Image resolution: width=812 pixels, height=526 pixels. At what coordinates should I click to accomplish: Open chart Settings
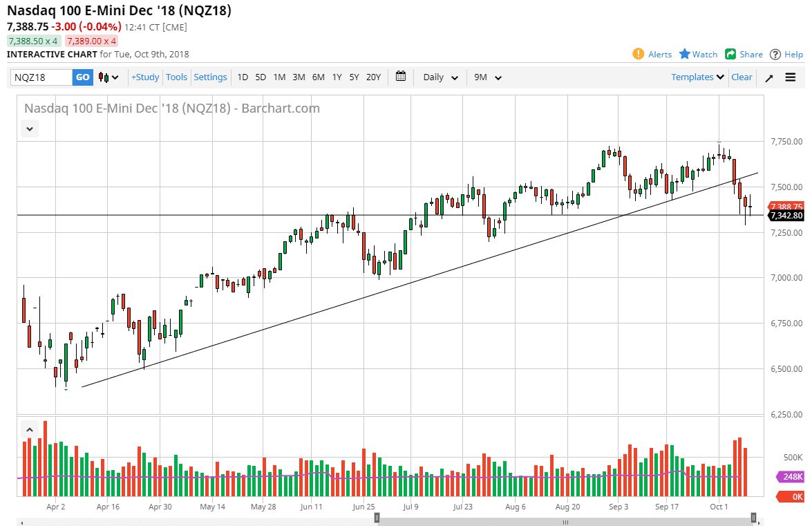210,77
